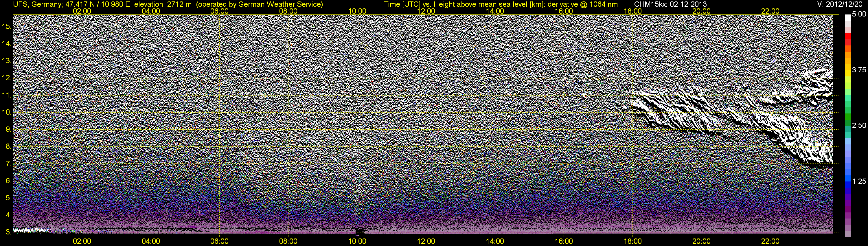Viewport: 868px width, 246px height.
Task: Click the 10:00 label on the top time axis
Action: click(357, 11)
